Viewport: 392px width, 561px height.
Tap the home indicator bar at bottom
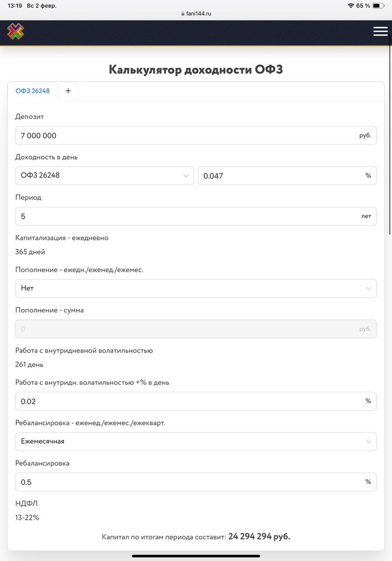(x=196, y=556)
